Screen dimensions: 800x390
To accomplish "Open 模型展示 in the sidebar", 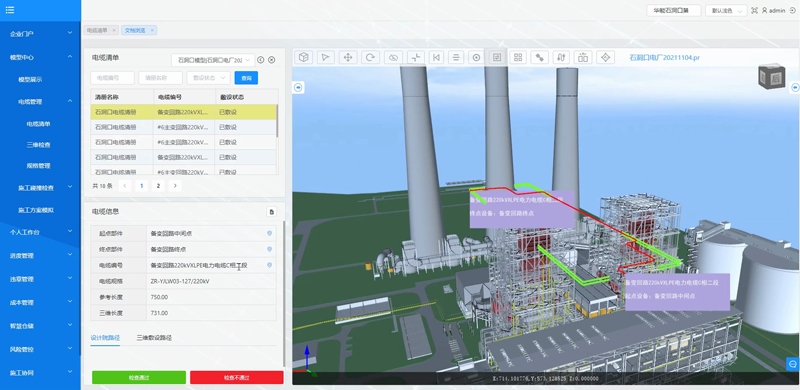I will click(30, 80).
